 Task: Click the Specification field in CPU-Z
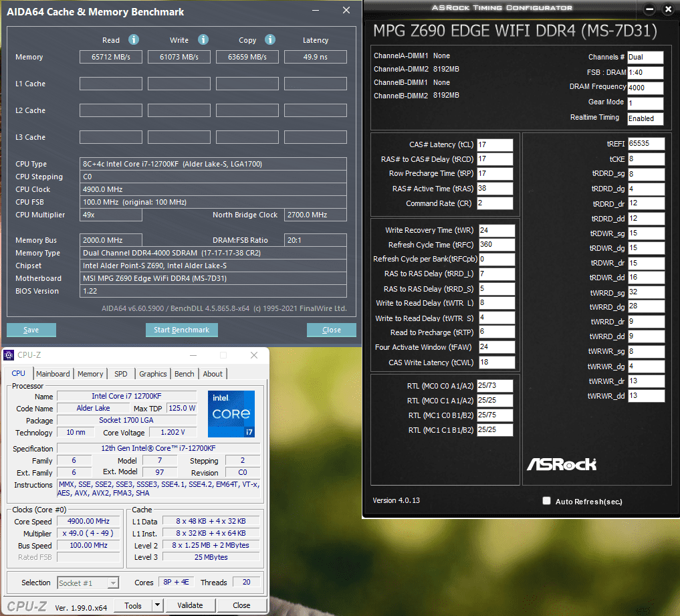pyautogui.click(x=158, y=448)
